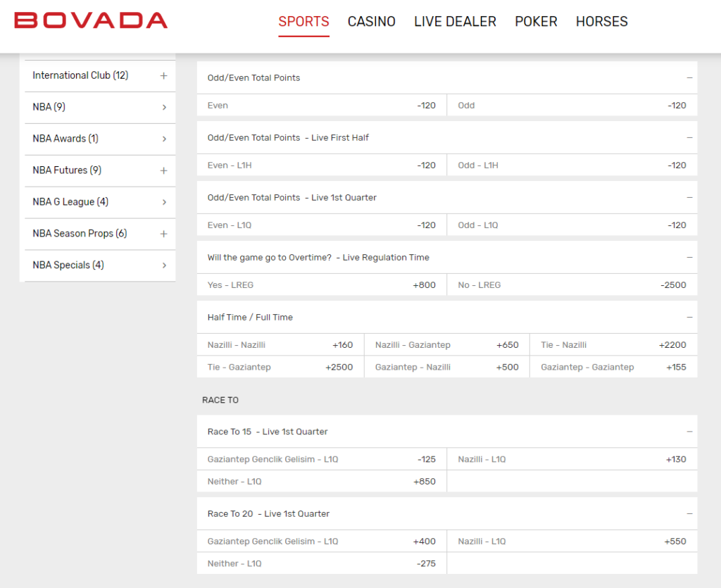Switch to the CASINO tab

371,22
